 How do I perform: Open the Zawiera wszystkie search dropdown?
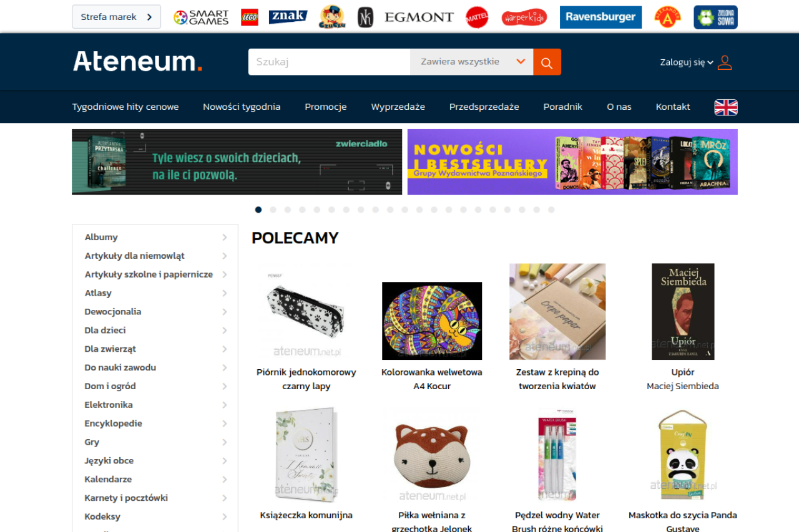pos(472,62)
